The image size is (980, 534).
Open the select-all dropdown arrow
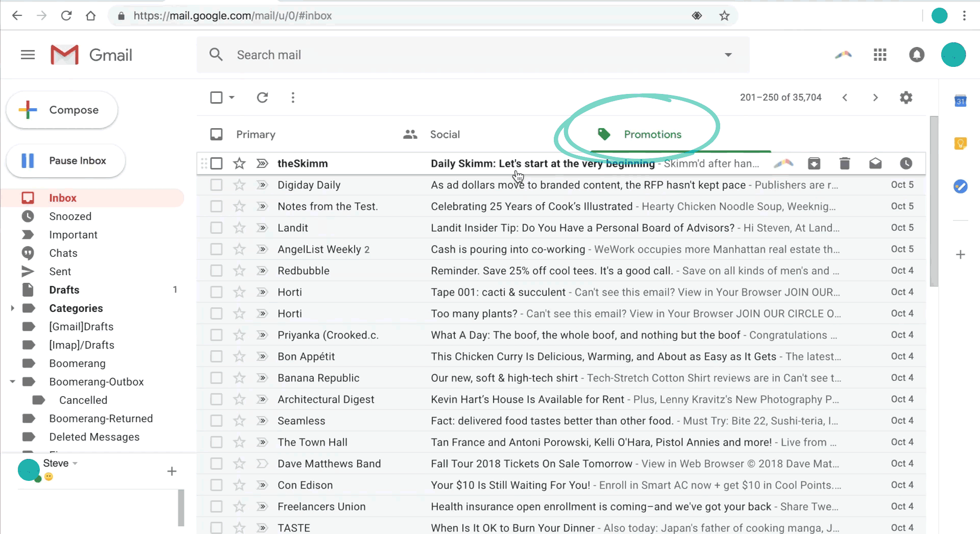tap(231, 98)
